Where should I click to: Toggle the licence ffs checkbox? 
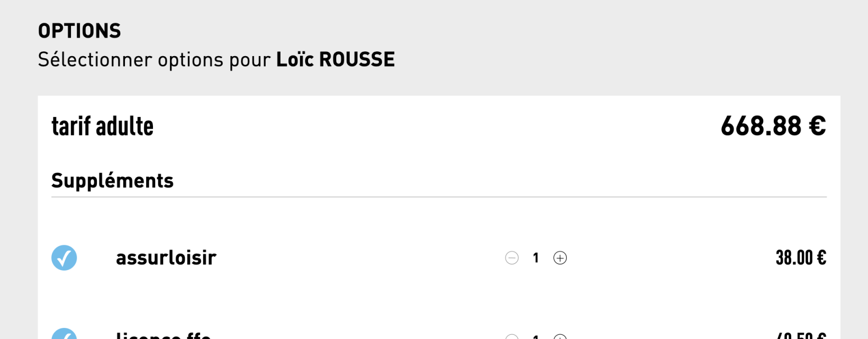click(x=64, y=335)
